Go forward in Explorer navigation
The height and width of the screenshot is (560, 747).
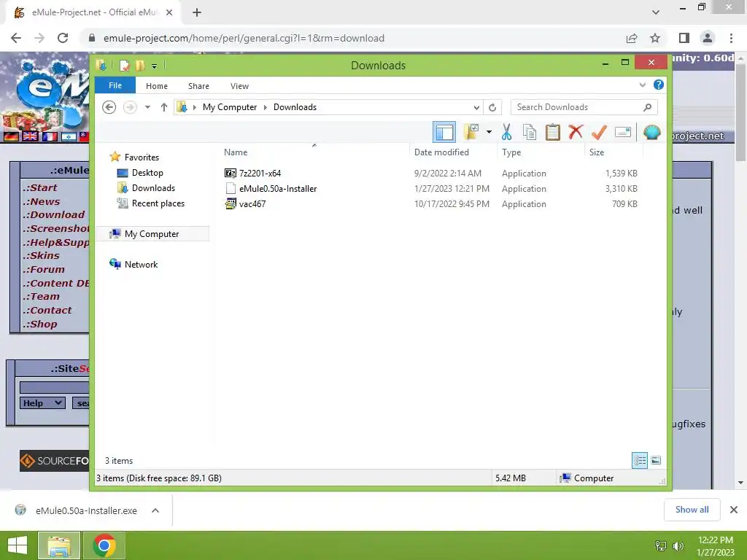click(x=130, y=107)
